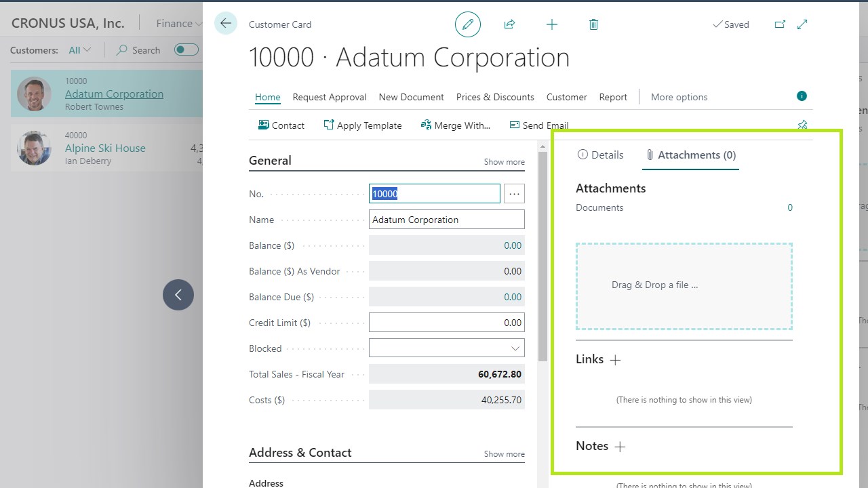The width and height of the screenshot is (868, 488).
Task: Click the pencil edit icon
Action: point(468,24)
